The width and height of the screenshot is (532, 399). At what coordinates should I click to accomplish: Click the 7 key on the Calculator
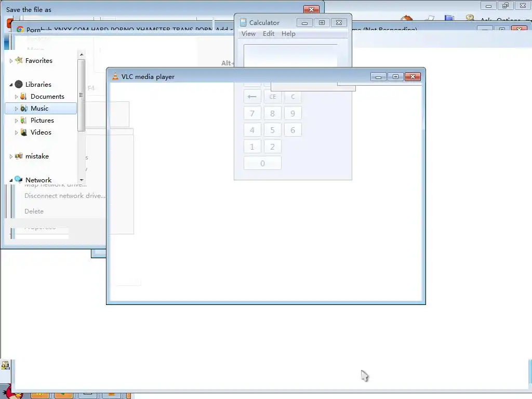252,113
